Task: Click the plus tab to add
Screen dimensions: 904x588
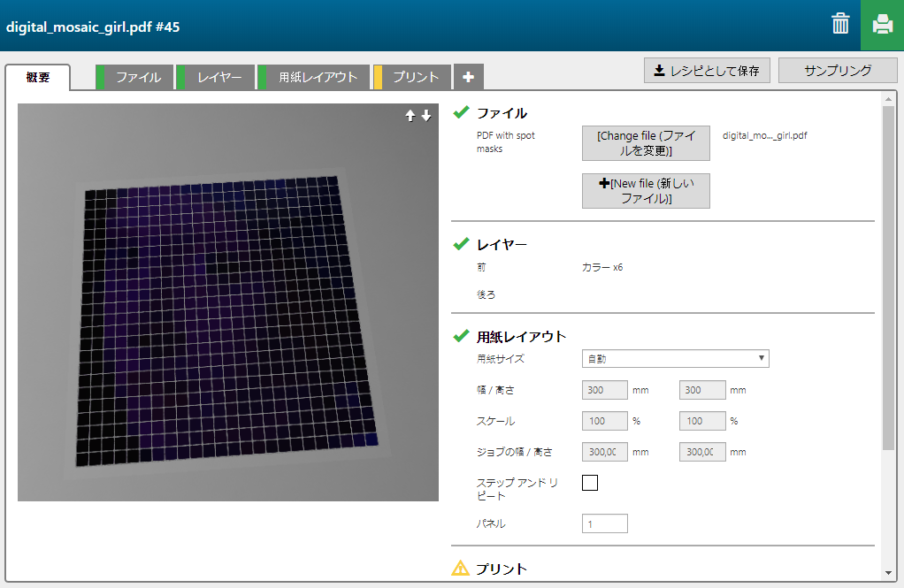Action: (468, 78)
